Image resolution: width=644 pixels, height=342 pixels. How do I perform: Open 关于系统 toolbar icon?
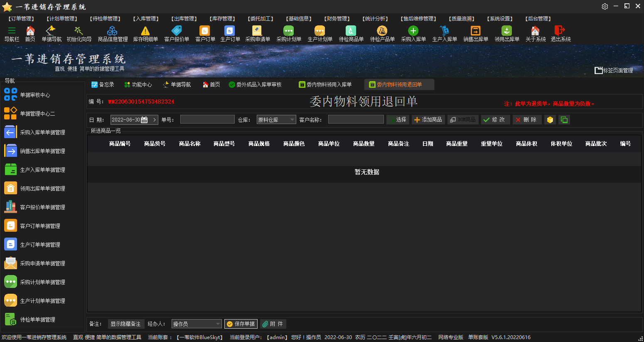pyautogui.click(x=536, y=34)
